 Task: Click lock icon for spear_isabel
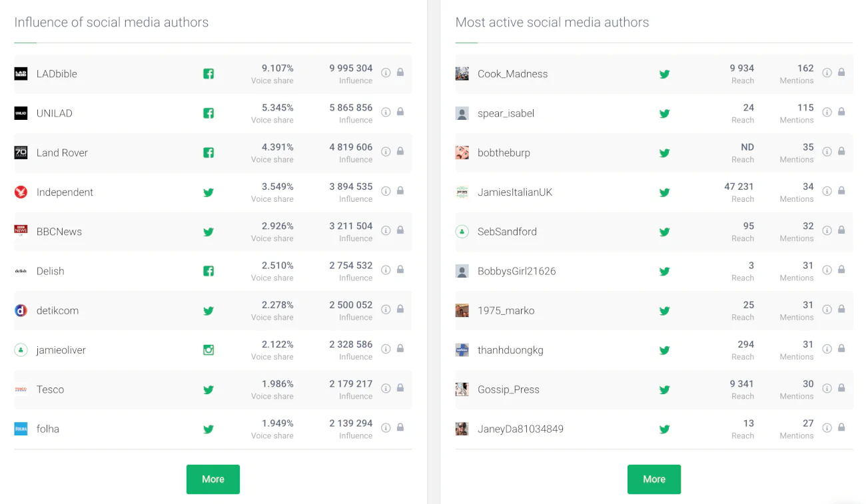[841, 111]
